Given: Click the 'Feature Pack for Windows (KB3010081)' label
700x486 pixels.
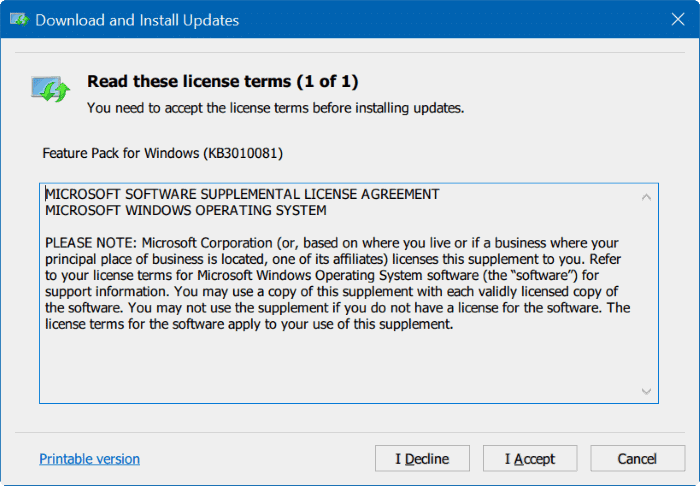Looking at the screenshot, I should 162,153.
